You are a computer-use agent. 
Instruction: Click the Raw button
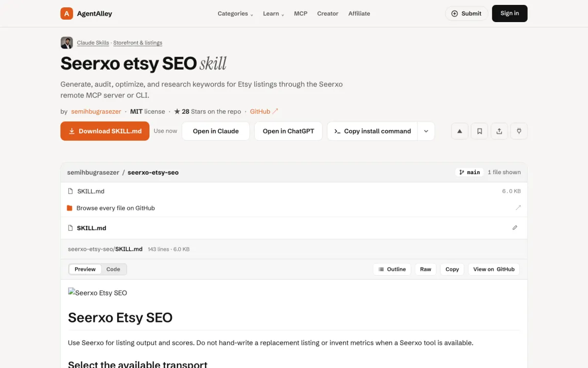425,269
